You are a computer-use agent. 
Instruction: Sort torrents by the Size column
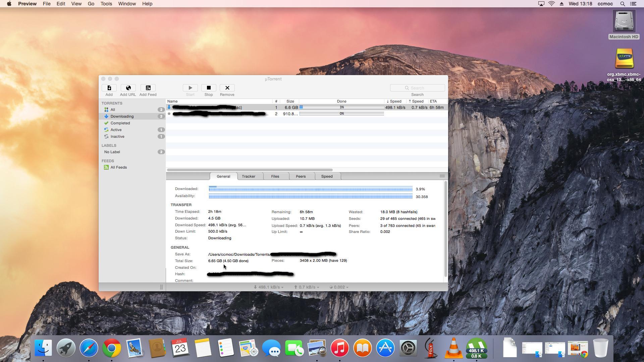click(x=290, y=101)
